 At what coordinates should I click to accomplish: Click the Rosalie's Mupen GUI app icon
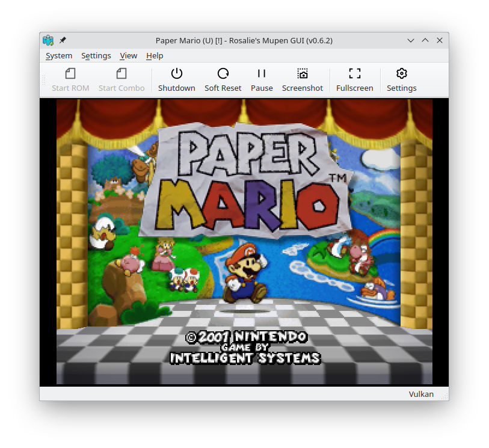point(48,40)
